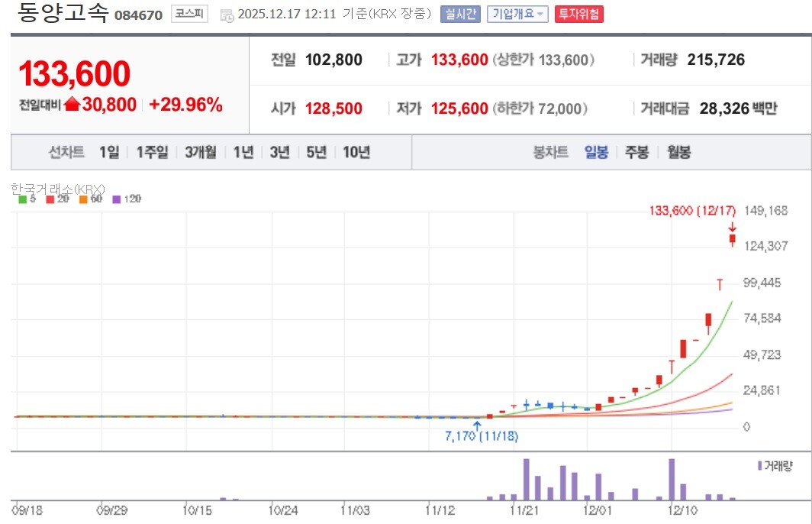Show the 1년 line chart
Viewport: 812px width, 524px height.
pos(243,152)
